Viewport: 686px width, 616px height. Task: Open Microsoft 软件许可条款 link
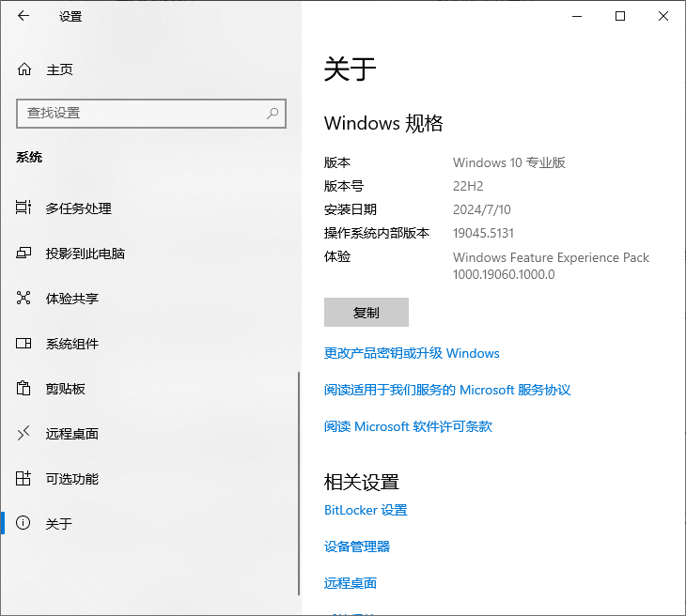[x=408, y=426]
